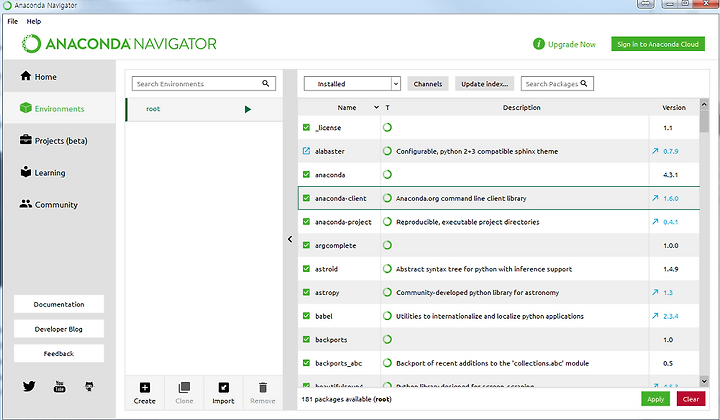720x420 pixels.
Task: Toggle the alabaster package checkbox
Action: (x=306, y=151)
